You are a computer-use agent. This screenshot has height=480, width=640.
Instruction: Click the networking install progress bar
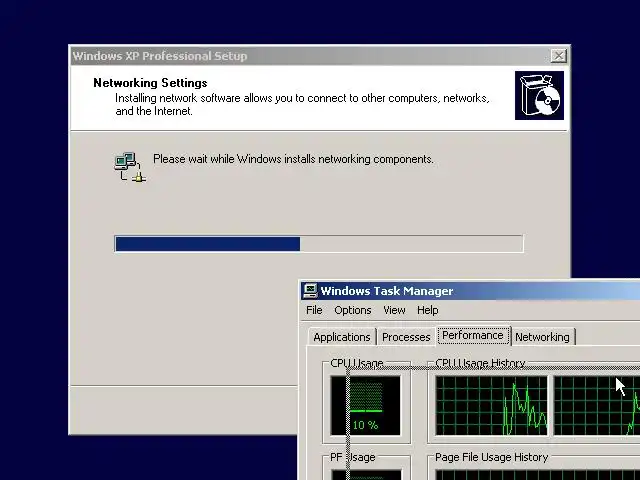(x=319, y=244)
